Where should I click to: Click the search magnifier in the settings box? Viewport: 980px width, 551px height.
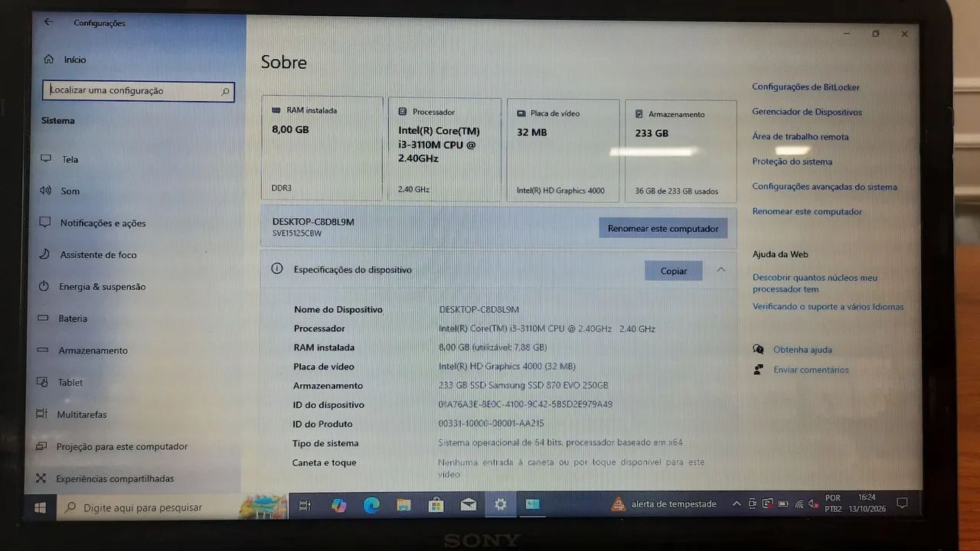click(225, 92)
